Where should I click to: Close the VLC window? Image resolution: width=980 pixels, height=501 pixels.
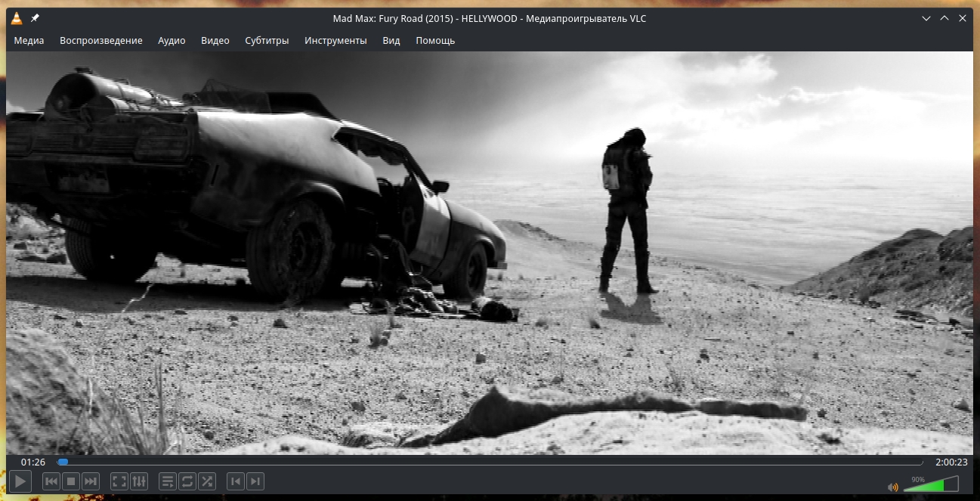[x=962, y=18]
